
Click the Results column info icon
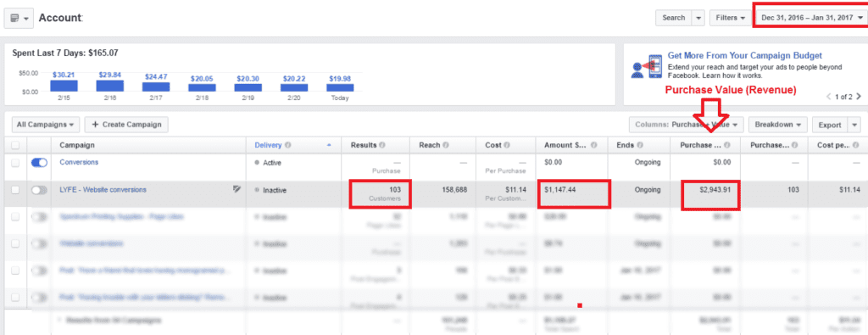click(x=382, y=145)
